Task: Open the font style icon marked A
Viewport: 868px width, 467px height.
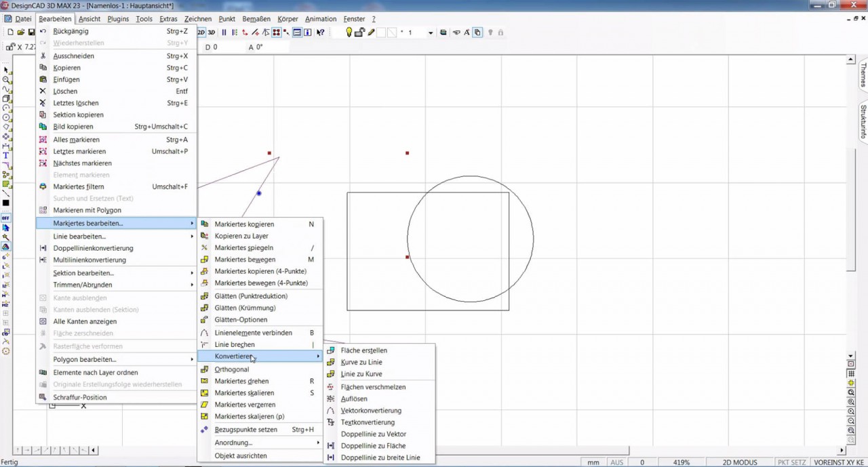Action: (467, 32)
